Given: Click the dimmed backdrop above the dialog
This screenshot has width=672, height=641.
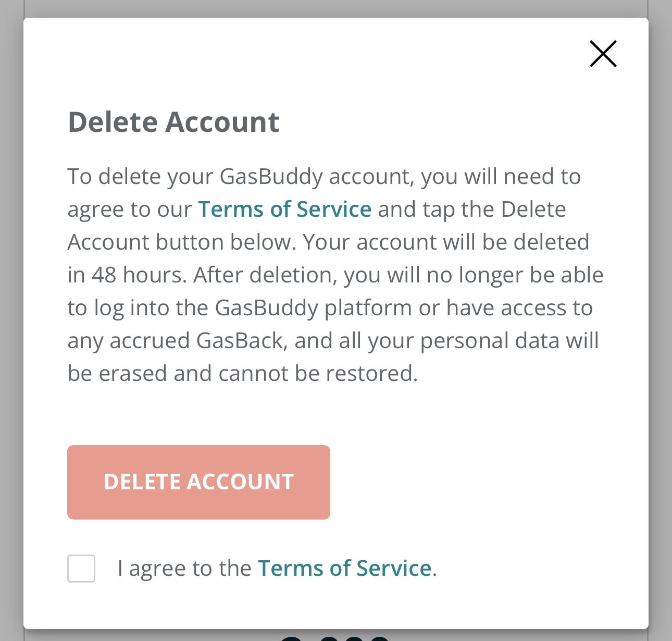Looking at the screenshot, I should 336,8.
